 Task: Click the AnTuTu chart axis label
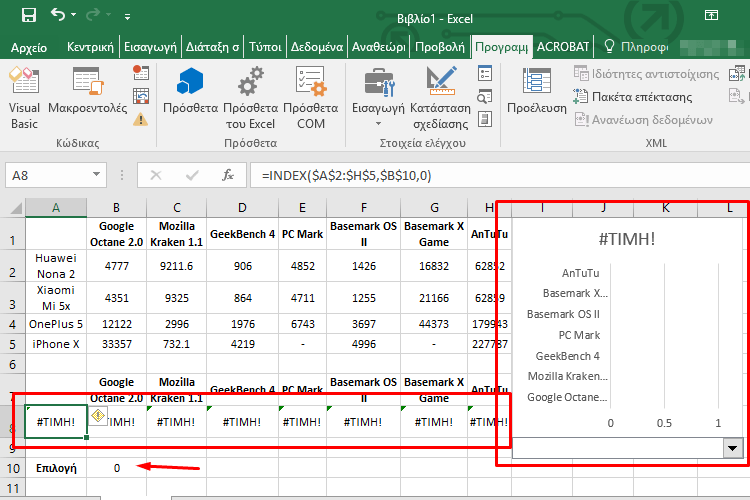pos(580,273)
